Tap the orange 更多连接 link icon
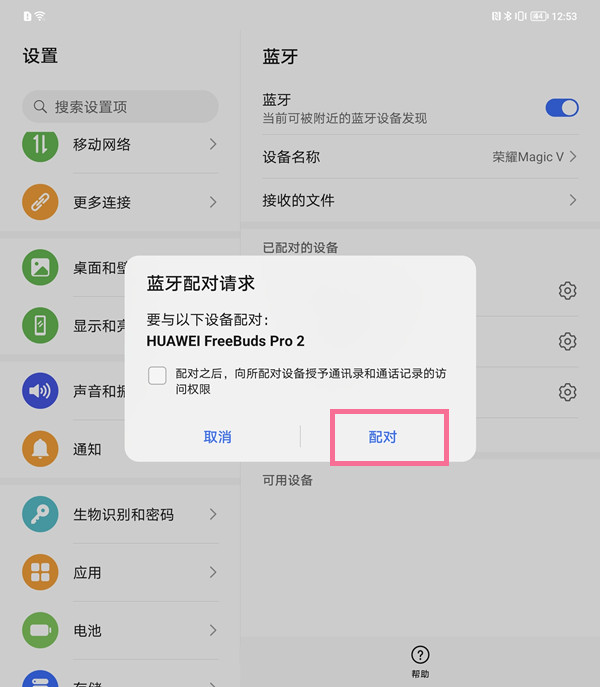This screenshot has width=600, height=687. point(40,202)
